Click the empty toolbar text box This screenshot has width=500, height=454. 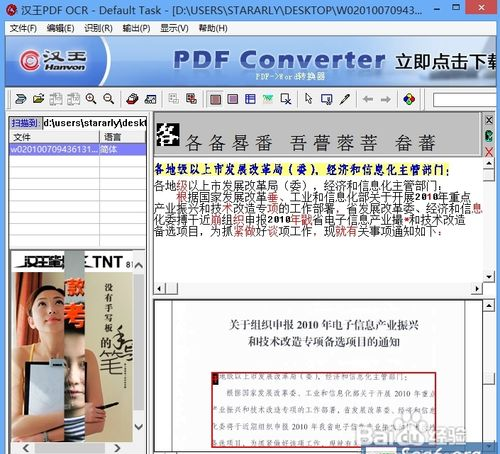click(464, 100)
